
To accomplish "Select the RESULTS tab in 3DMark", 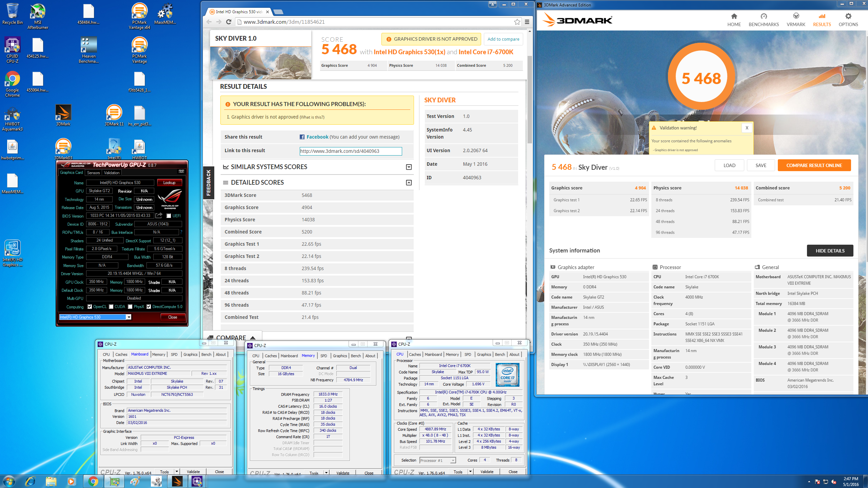I will tap(822, 20).
